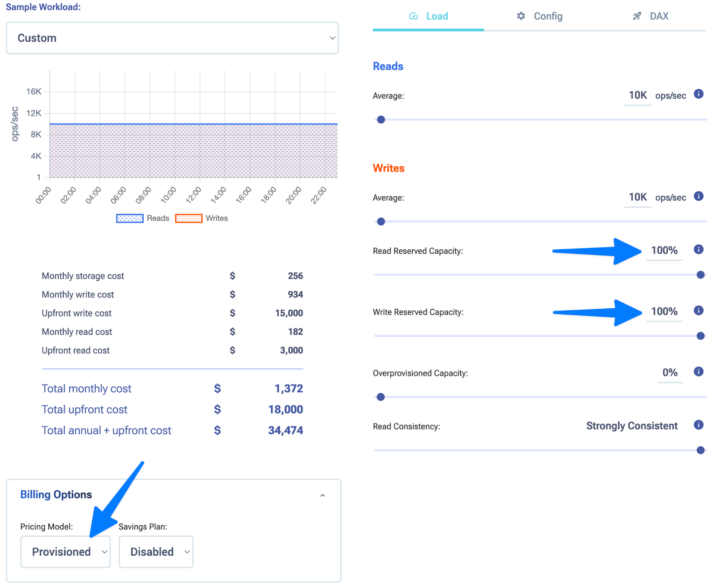Click the gear icon on Config tab
The image size is (717, 588).
pos(521,16)
